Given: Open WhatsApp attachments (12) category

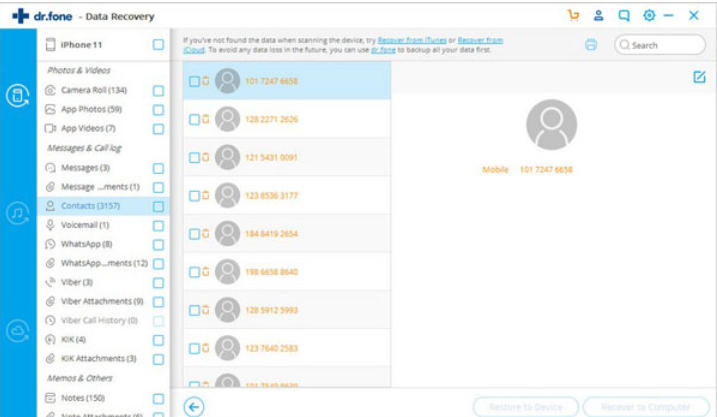Looking at the screenshot, I should point(104,263).
